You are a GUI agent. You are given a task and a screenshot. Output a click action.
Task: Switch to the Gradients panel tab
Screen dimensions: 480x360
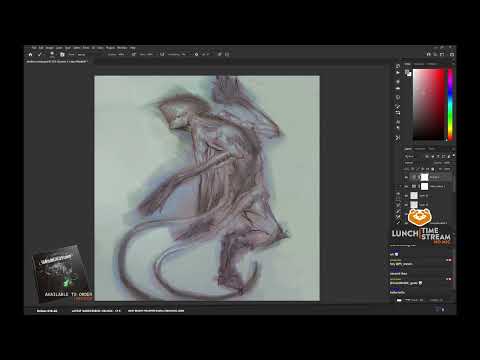431,64
